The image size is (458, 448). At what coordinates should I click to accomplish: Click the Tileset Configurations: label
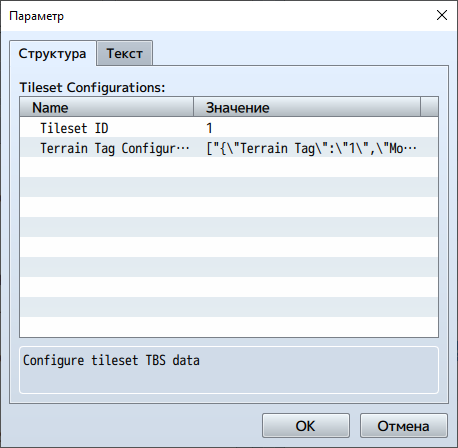(x=92, y=87)
